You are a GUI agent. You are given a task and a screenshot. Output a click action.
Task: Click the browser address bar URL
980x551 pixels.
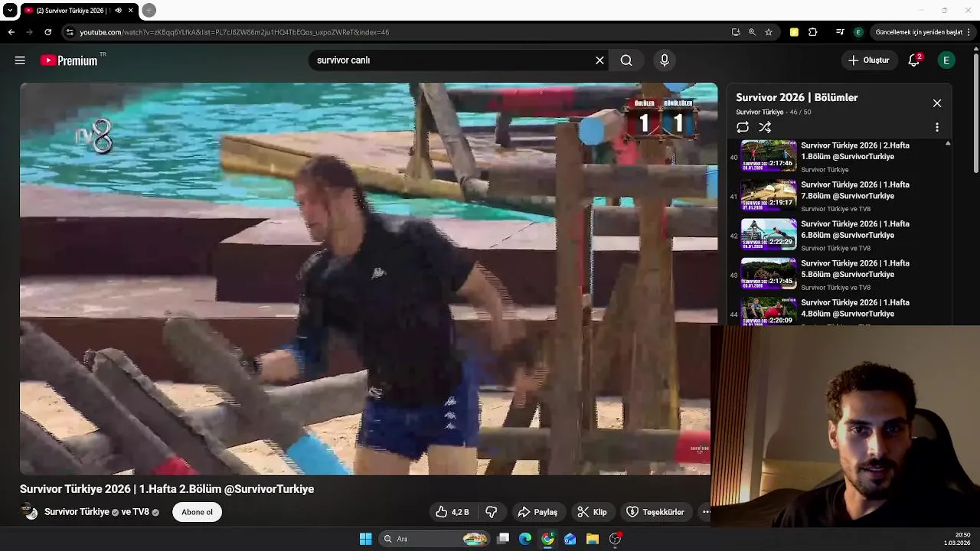(234, 32)
